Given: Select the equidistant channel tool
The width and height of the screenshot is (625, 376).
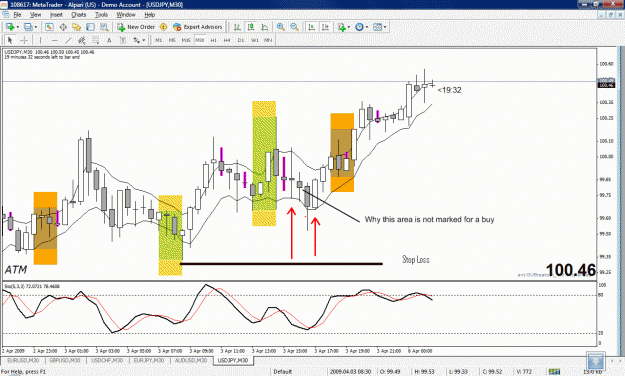Looking at the screenshot, I should 82,40.
